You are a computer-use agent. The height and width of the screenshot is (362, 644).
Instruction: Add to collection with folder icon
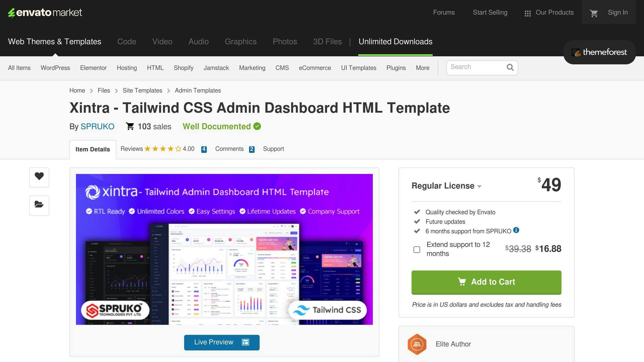tap(39, 206)
